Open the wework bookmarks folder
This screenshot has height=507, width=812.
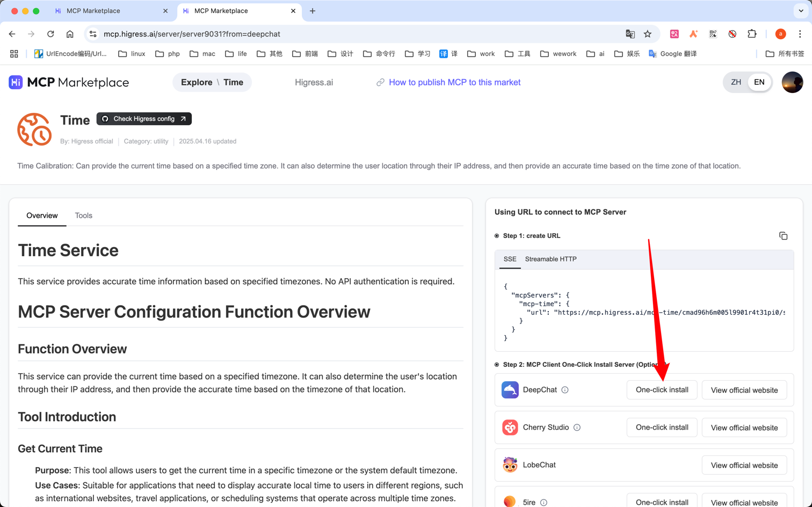558,54
